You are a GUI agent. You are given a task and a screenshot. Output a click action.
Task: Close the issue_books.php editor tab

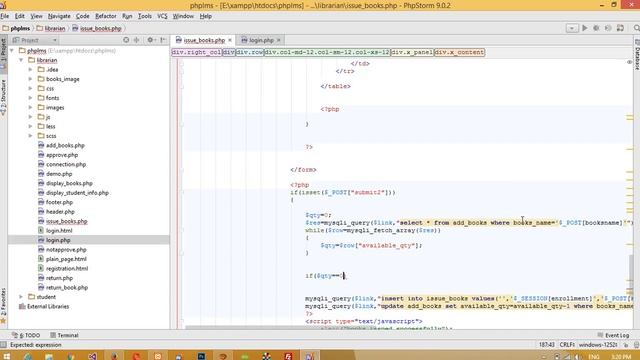230,40
